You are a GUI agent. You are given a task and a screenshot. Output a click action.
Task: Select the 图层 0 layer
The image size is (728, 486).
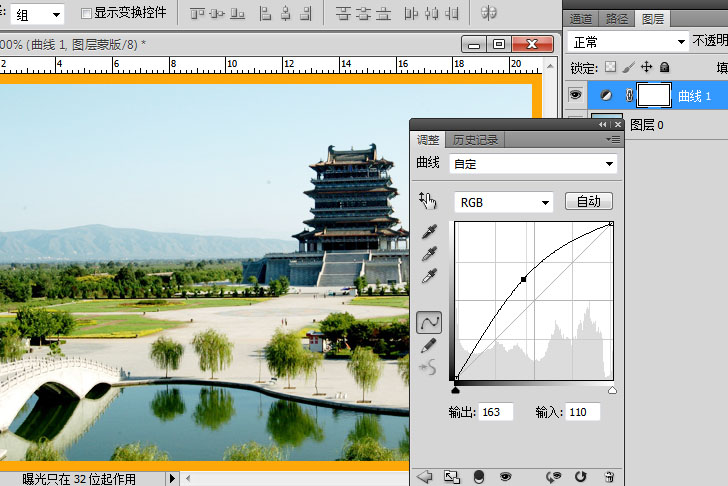tap(646, 124)
